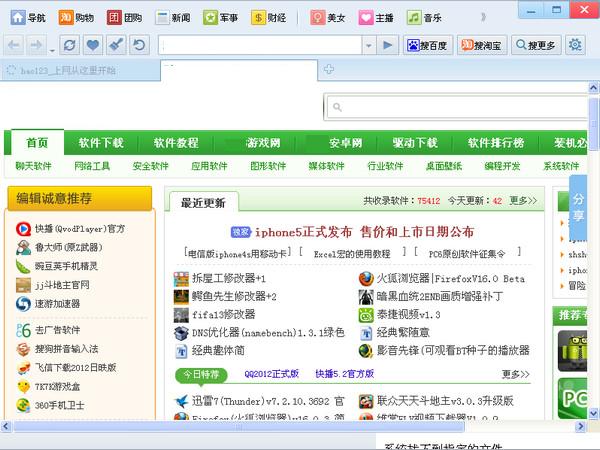Open the 主播 bookmark
The width and height of the screenshot is (600, 450).
click(376, 18)
